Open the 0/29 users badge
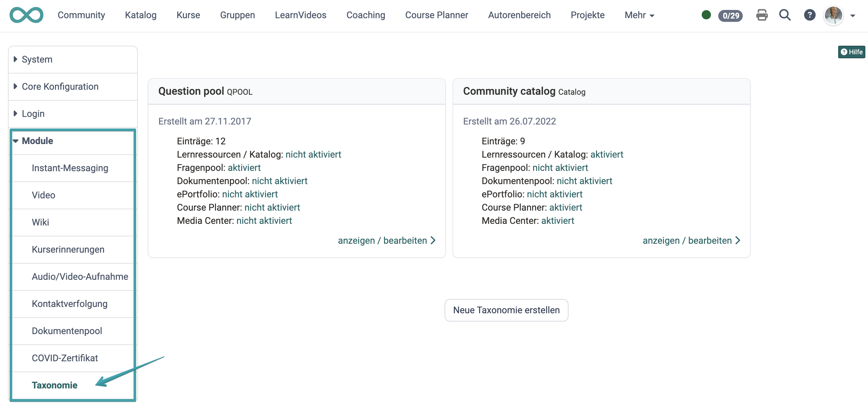Viewport: 868px width, 403px height. 730,16
